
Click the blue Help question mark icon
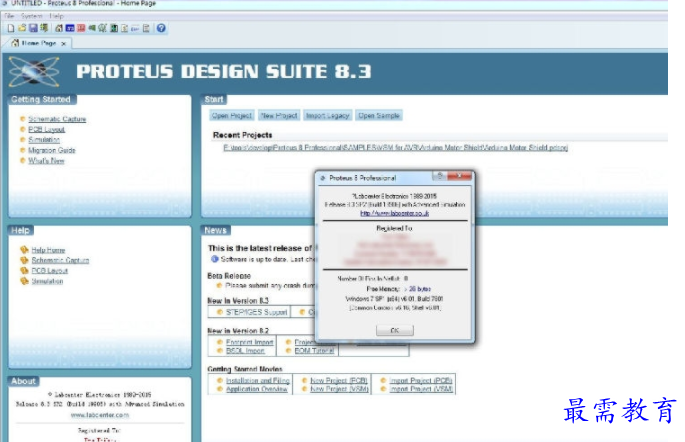click(x=161, y=28)
